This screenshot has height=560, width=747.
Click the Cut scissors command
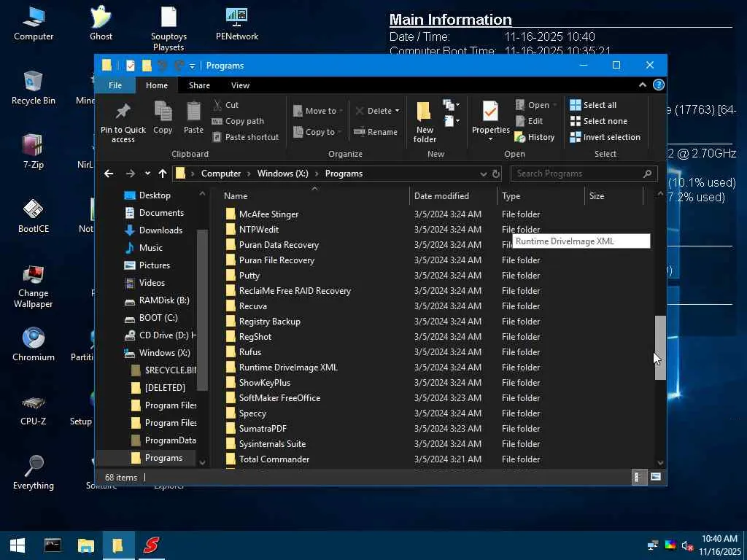click(x=226, y=105)
